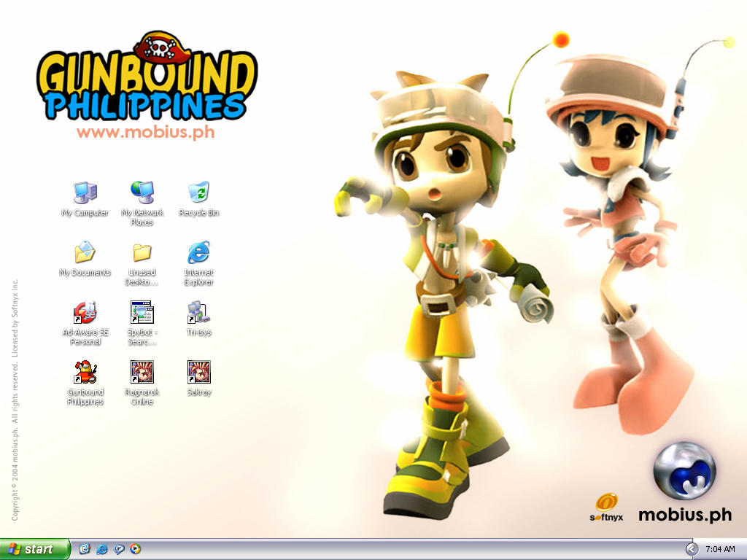Viewport: 747px width, 560px height.
Task: Open Windows Media Player from Quick Launch
Action: [x=135, y=549]
